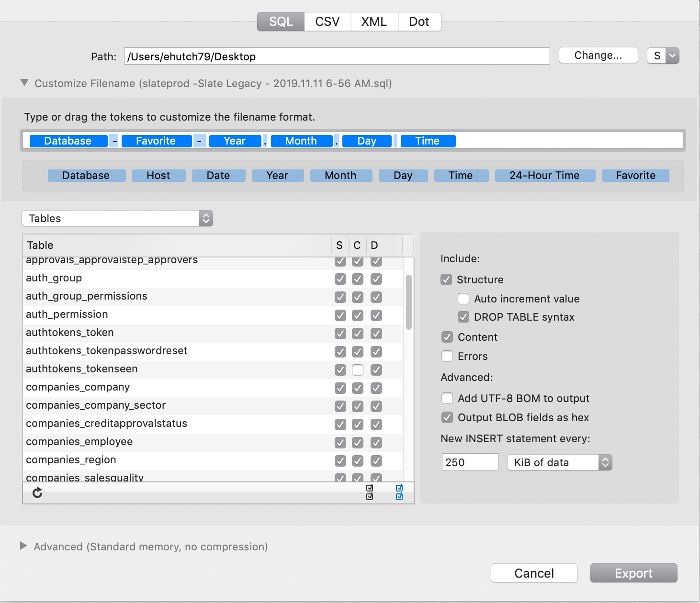Screen dimensions: 700x603
Task: Select the Host filename token
Action: click(x=158, y=175)
